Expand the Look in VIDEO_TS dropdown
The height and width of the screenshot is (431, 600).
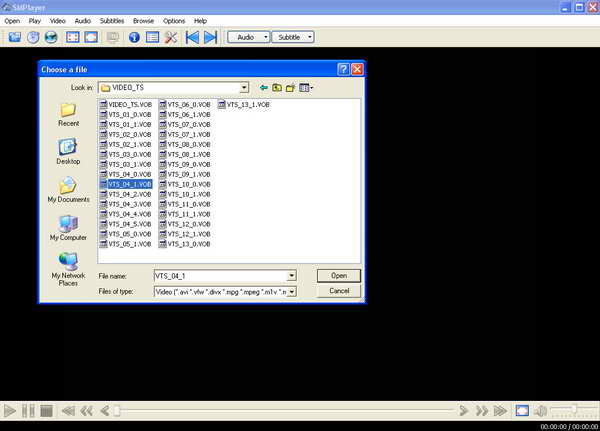point(244,88)
